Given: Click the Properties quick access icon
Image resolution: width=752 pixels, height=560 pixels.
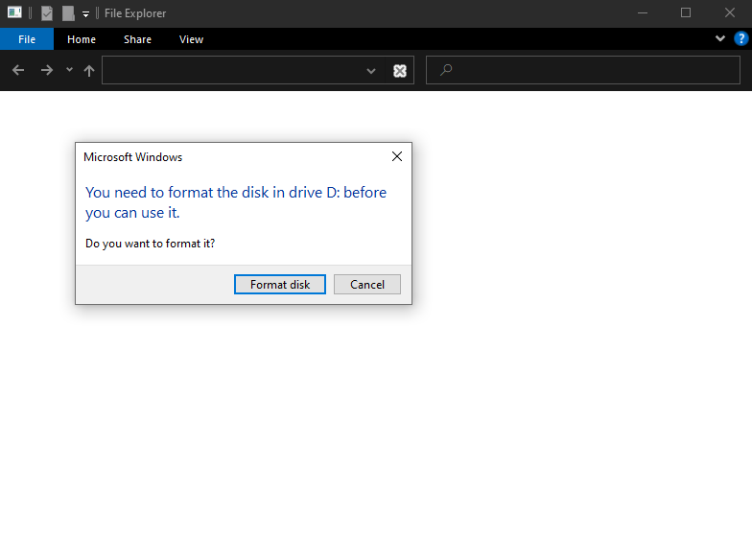Looking at the screenshot, I should tap(46, 13).
